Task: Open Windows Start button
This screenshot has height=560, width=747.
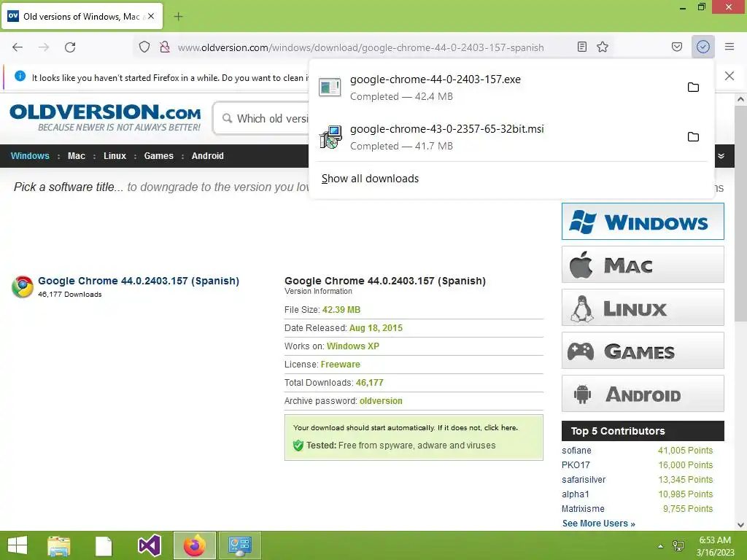Action: pos(18,545)
